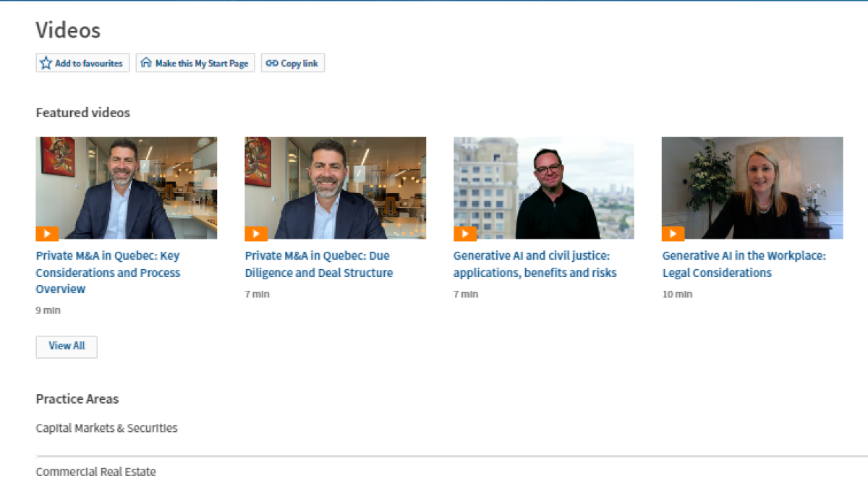
Task: Open 'Private M&A in Quebec: Key Considerations' title link
Action: pyautogui.click(x=108, y=272)
